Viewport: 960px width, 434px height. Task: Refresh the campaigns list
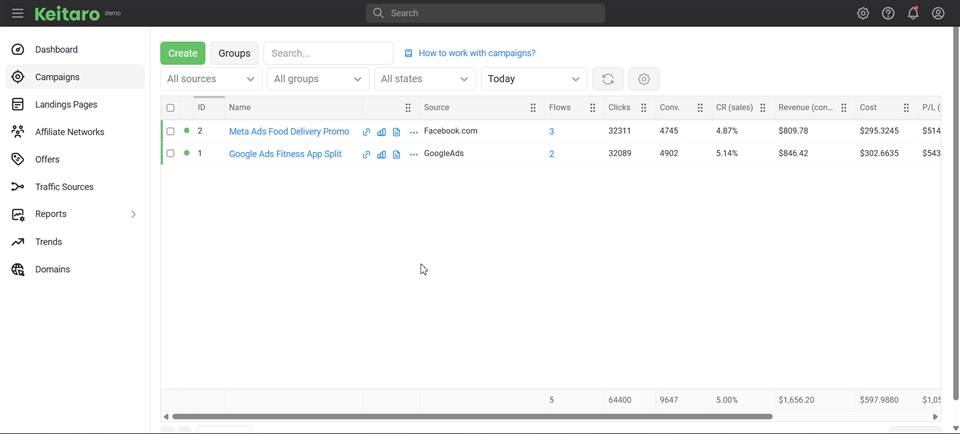point(608,79)
